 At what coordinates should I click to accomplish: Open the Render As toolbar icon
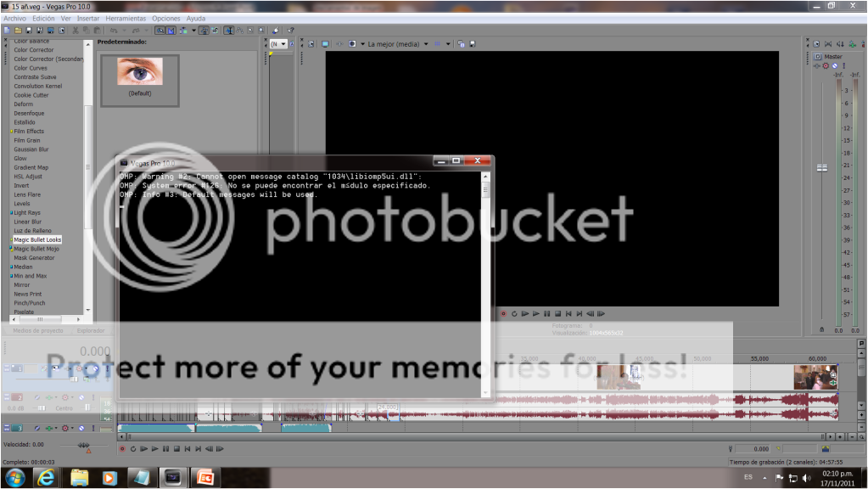click(x=50, y=31)
